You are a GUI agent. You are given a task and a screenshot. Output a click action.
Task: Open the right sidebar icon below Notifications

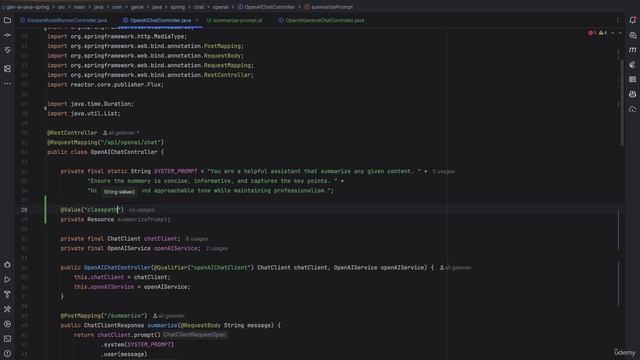(633, 35)
